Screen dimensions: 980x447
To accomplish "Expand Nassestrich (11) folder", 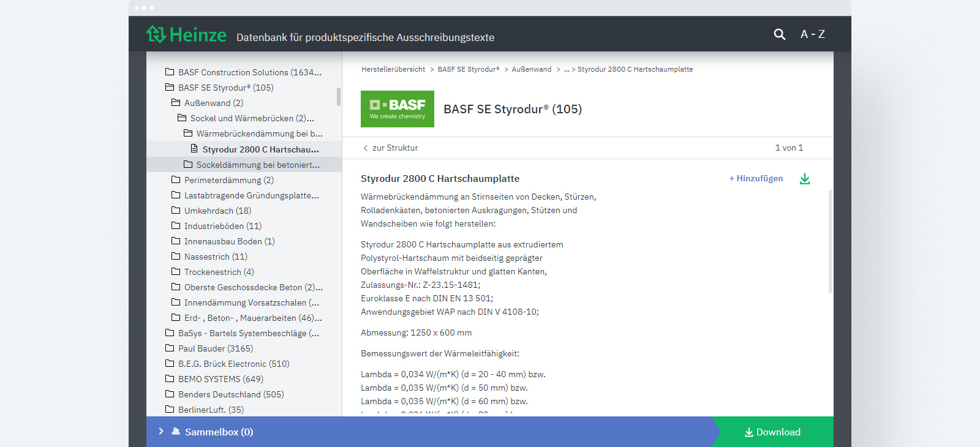I will [209, 257].
